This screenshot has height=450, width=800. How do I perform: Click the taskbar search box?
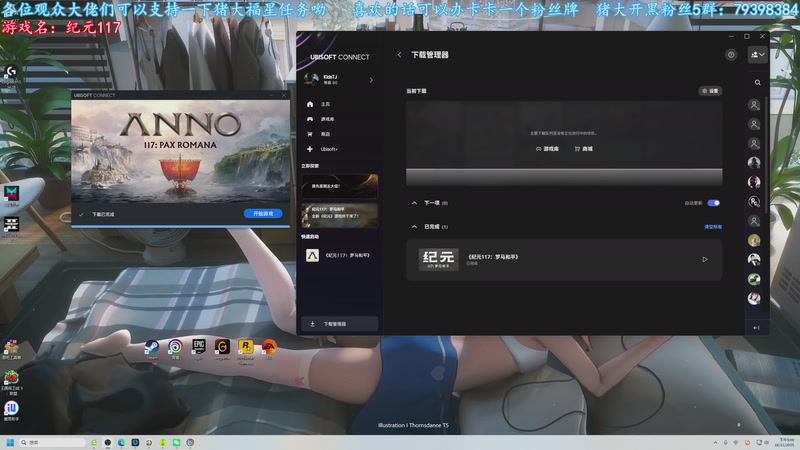pos(52,442)
